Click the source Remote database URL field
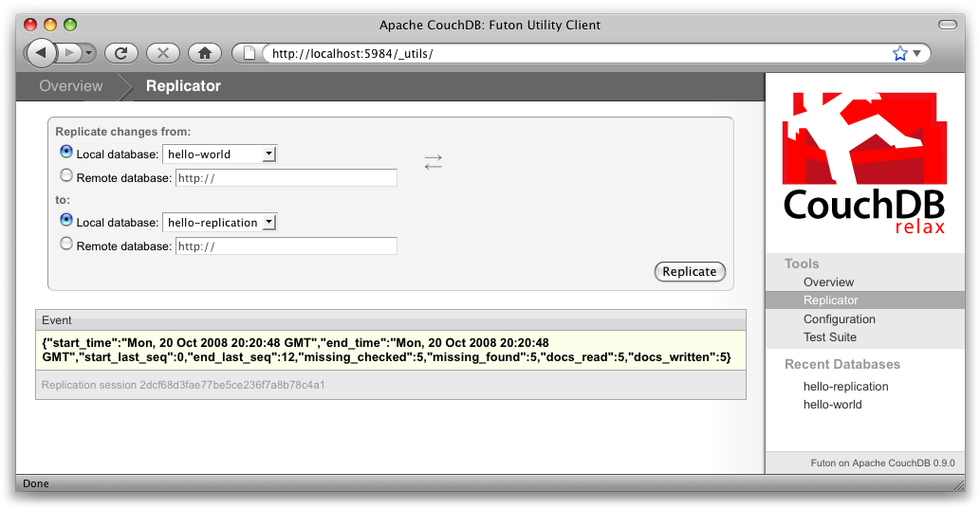 (286, 178)
